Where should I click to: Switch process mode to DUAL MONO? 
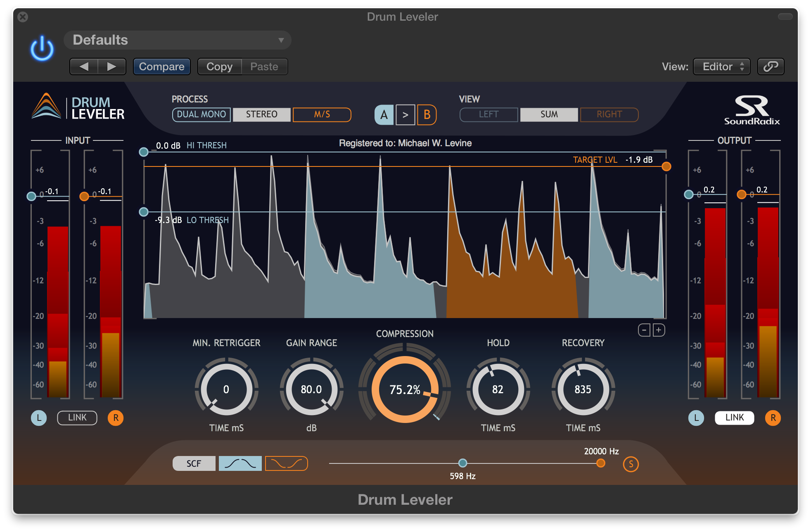click(x=202, y=114)
